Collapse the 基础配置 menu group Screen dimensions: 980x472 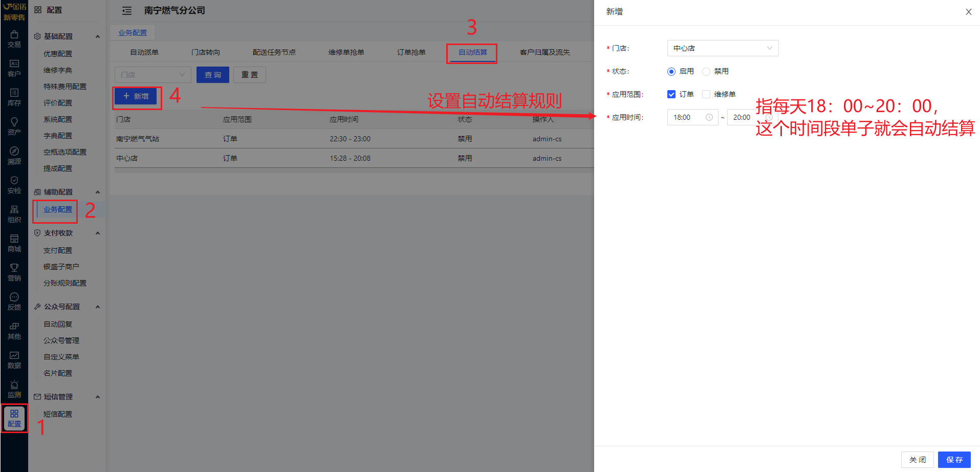(x=98, y=36)
